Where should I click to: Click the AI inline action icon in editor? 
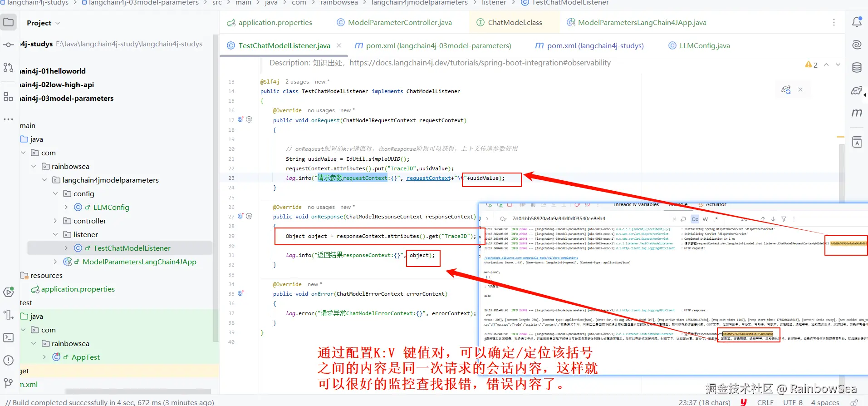(786, 90)
